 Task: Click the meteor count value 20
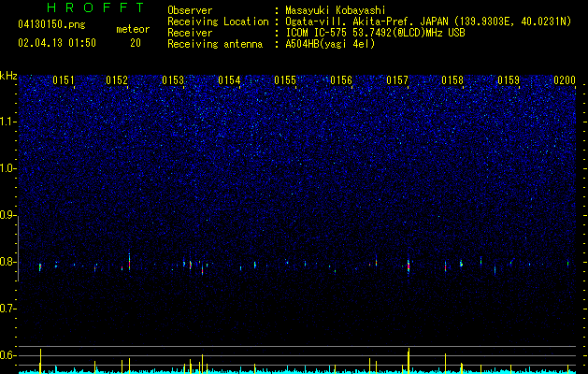click(136, 43)
